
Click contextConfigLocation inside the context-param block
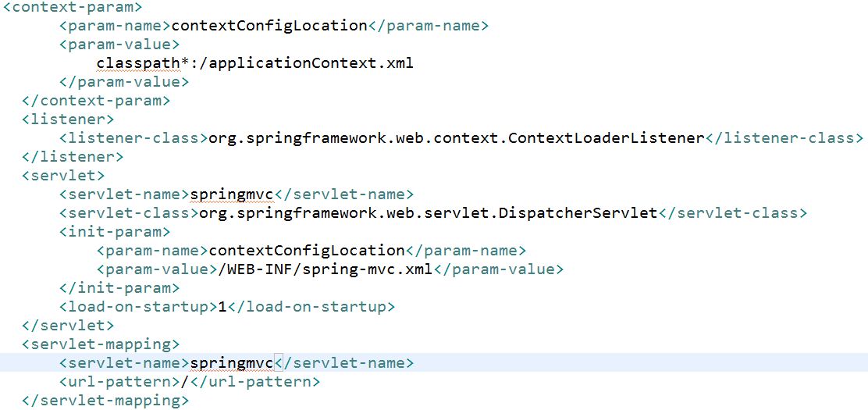pos(269,26)
